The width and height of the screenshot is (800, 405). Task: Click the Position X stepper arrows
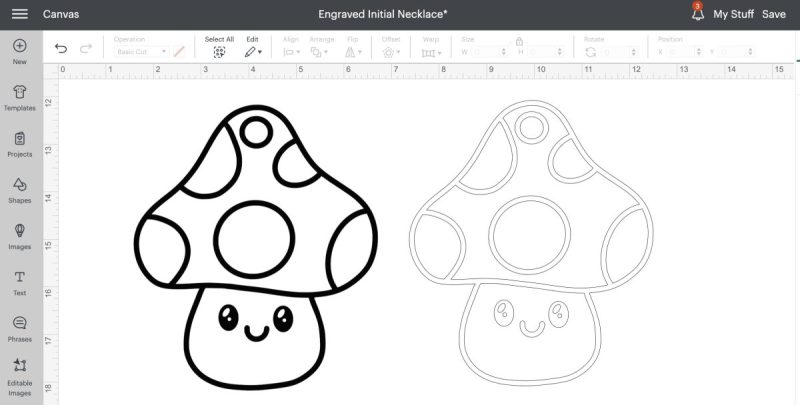pos(699,52)
